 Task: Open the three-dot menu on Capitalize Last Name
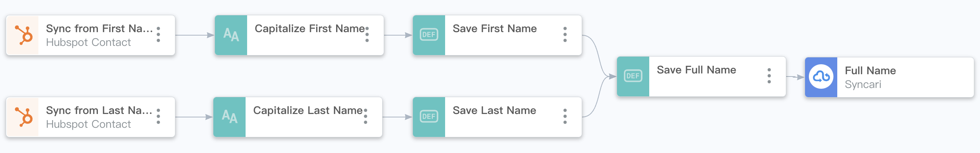coord(366,116)
